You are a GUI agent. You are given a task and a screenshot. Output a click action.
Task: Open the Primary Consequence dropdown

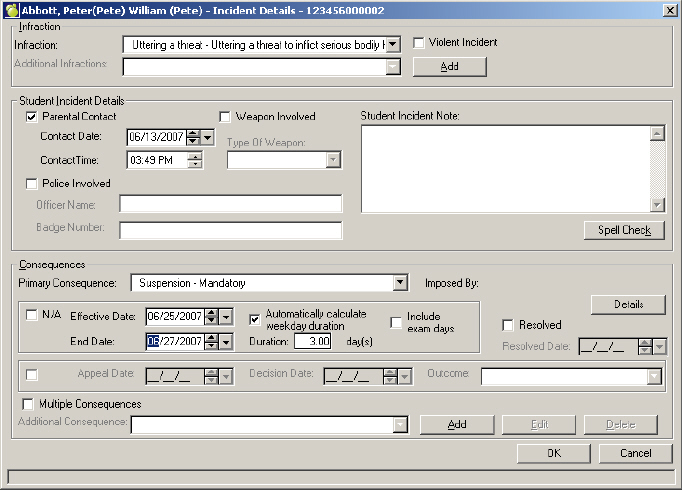(400, 283)
